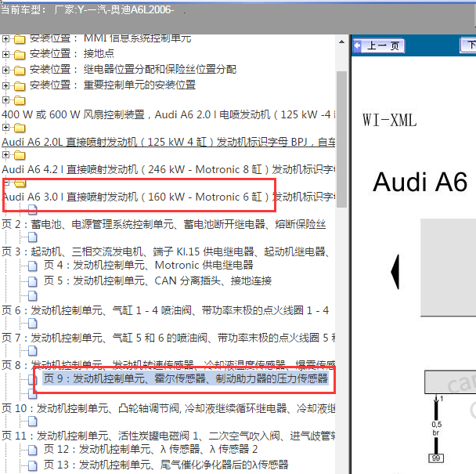Click document icon for 页 13 尾气催化净化器
This screenshot has height=474, width=476.
(x=32, y=466)
